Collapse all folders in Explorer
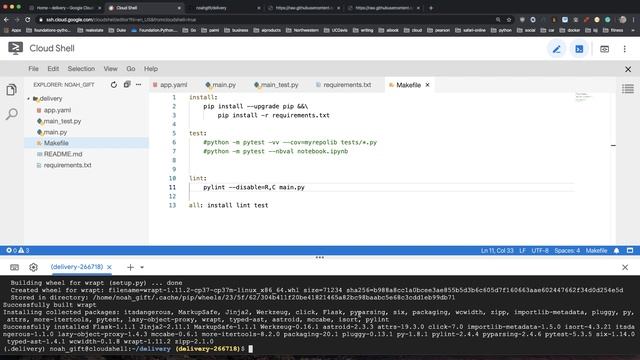This screenshot has height=360, width=640. click(x=127, y=84)
